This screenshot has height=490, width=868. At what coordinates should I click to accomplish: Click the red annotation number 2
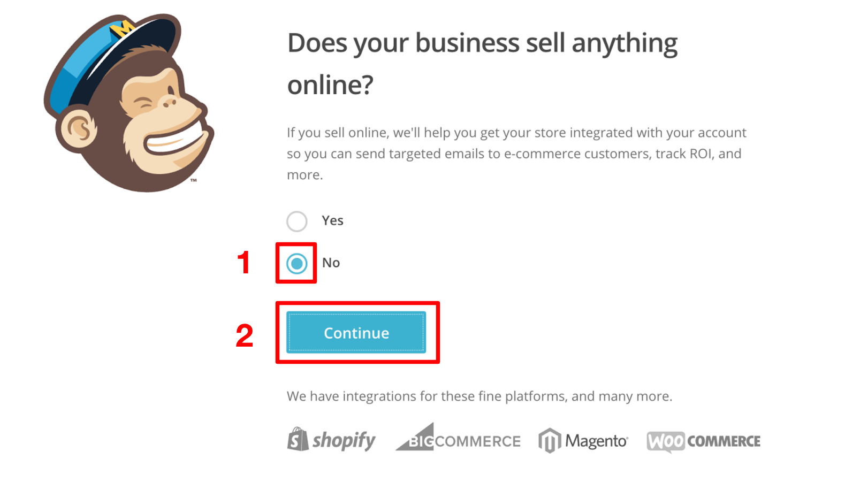tap(245, 335)
